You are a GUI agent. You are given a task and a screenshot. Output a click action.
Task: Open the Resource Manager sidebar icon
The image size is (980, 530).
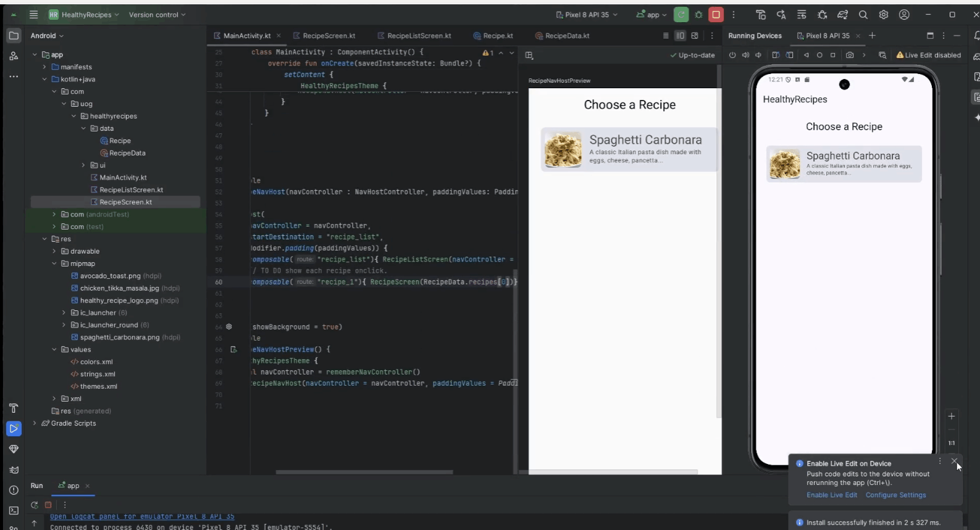(x=14, y=56)
